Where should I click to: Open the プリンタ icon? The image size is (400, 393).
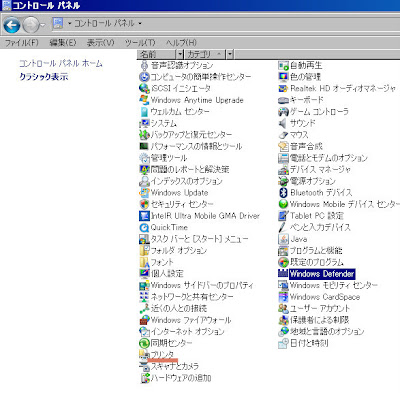[144, 355]
